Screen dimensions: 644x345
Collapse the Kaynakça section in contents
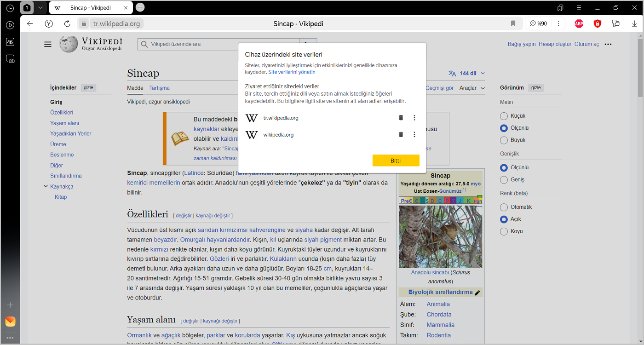pos(46,186)
